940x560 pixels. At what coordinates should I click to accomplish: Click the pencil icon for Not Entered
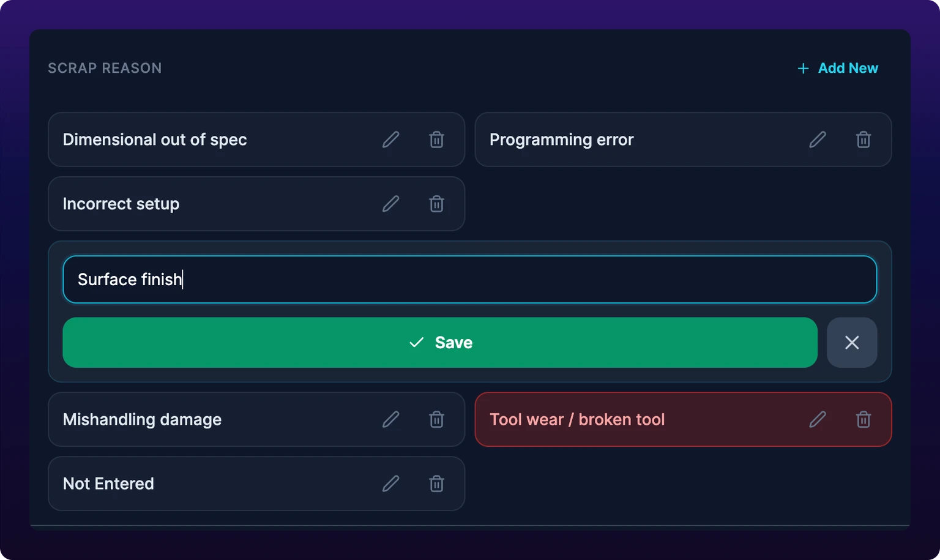390,483
